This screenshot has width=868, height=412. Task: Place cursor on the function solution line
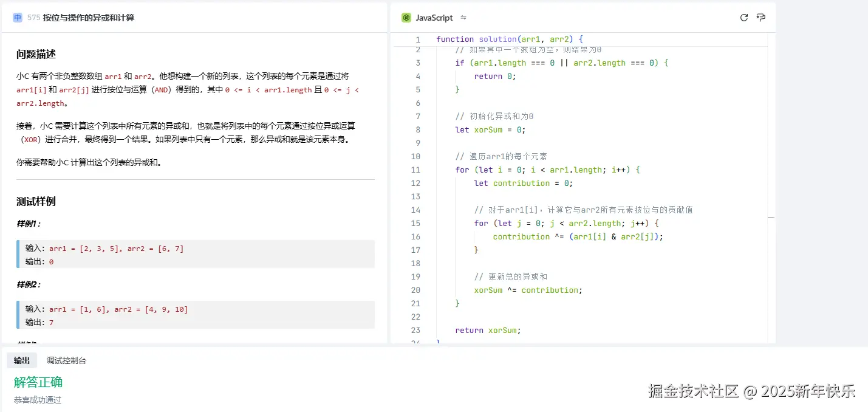point(509,39)
